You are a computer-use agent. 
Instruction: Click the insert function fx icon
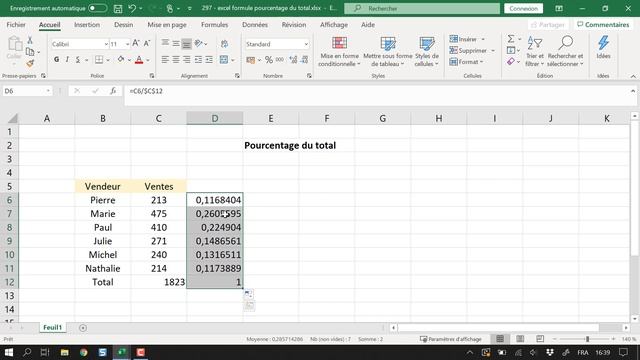tap(113, 91)
